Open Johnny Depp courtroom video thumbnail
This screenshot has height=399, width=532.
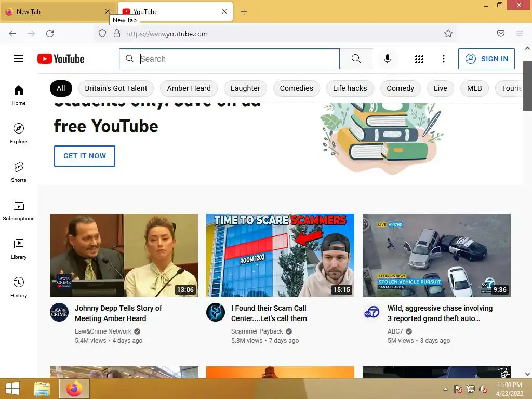pyautogui.click(x=124, y=255)
